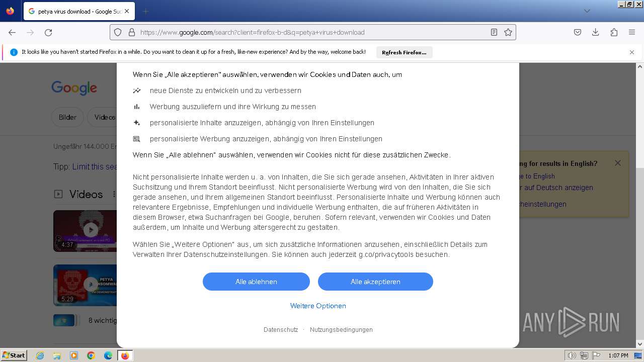Click the URL address field
644x362 pixels.
pyautogui.click(x=312, y=32)
